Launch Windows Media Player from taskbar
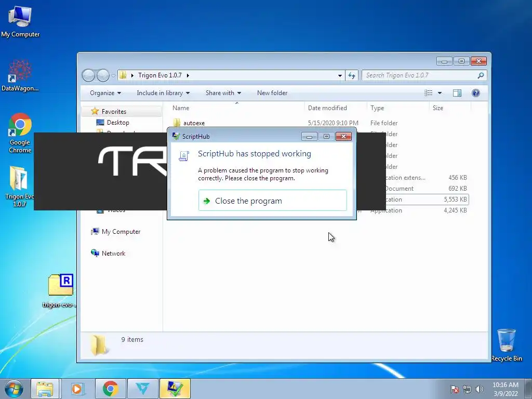This screenshot has width=532, height=399. pyautogui.click(x=77, y=389)
